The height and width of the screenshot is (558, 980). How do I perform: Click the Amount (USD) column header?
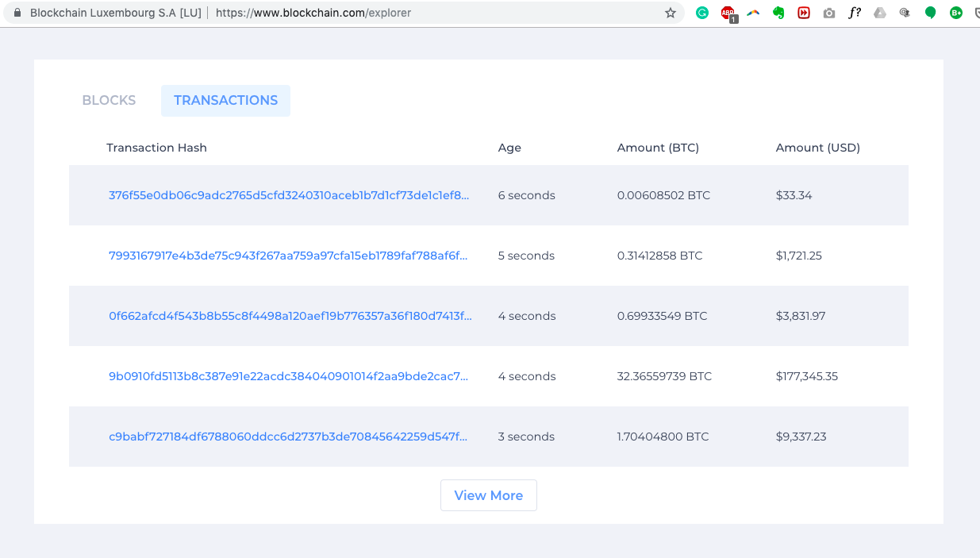point(818,148)
